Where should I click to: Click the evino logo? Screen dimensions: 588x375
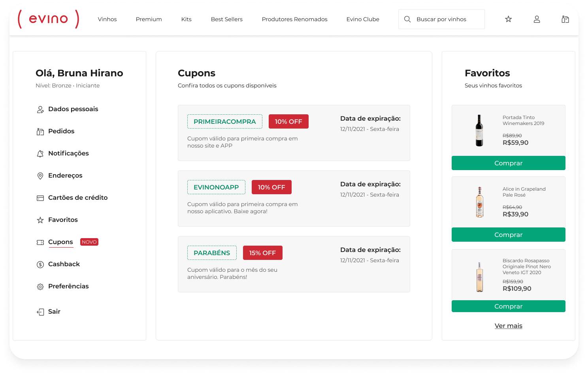pos(49,19)
